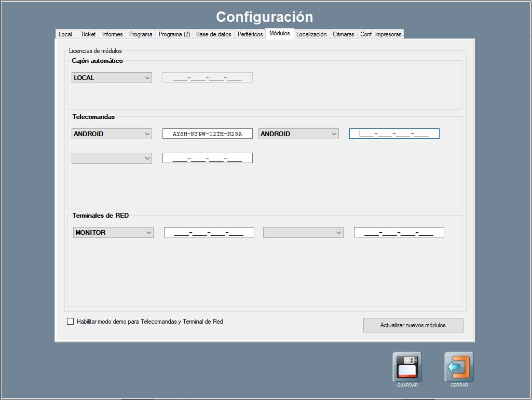
Task: Open the MONITOR dropdown in Terminales de RED
Action: click(x=113, y=233)
